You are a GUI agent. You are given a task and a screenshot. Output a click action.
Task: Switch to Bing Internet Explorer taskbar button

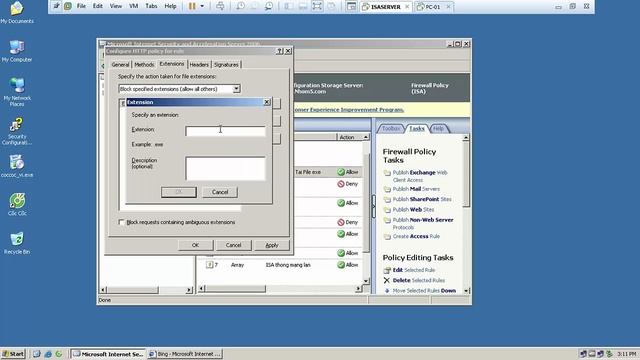click(184, 354)
